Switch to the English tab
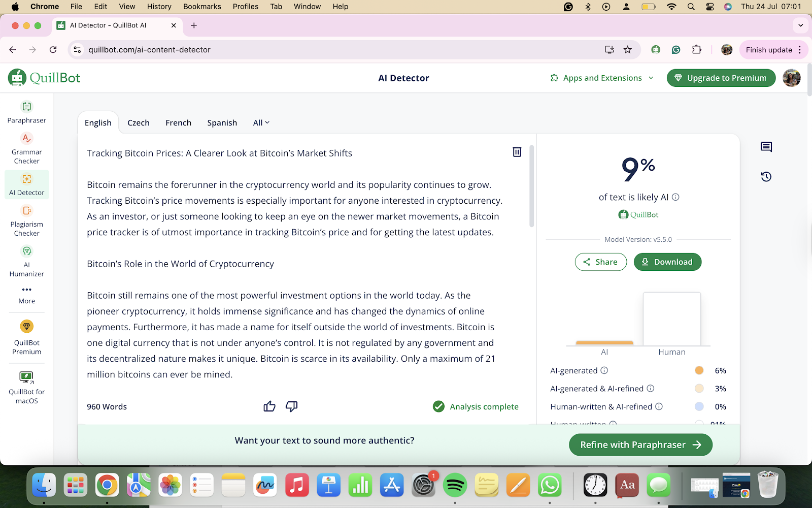812x508 pixels. coord(98,122)
